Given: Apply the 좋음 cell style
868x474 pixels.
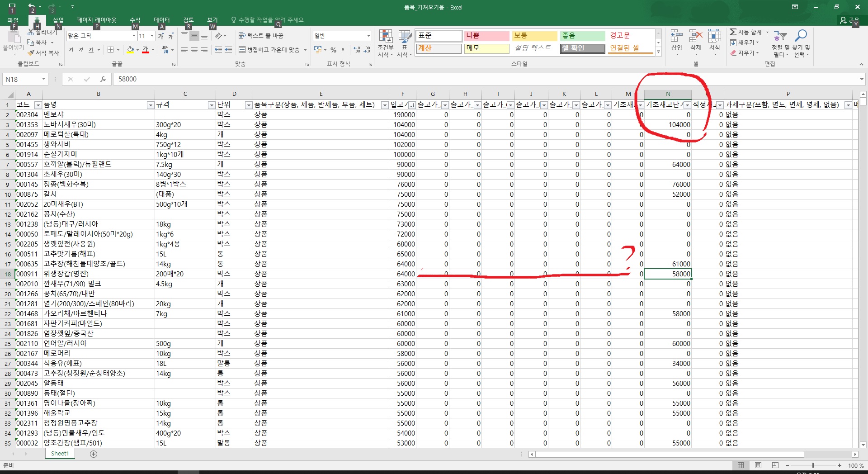Looking at the screenshot, I should click(582, 36).
